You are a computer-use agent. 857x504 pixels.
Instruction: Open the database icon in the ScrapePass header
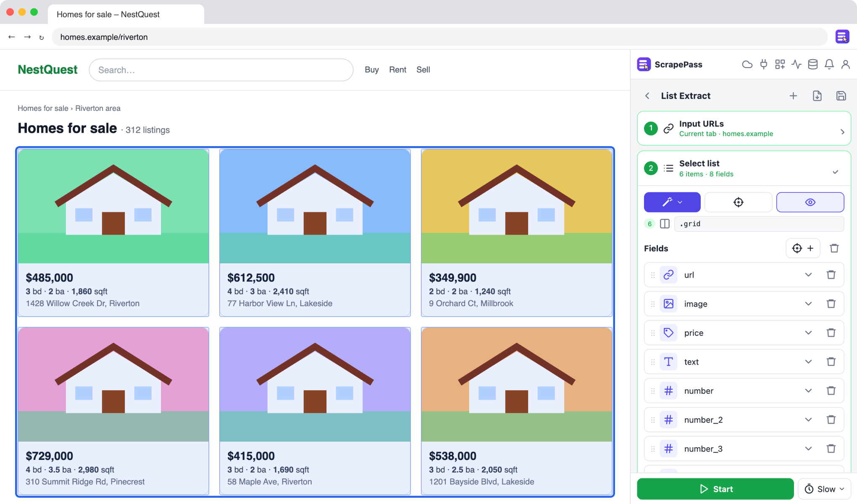coord(813,64)
